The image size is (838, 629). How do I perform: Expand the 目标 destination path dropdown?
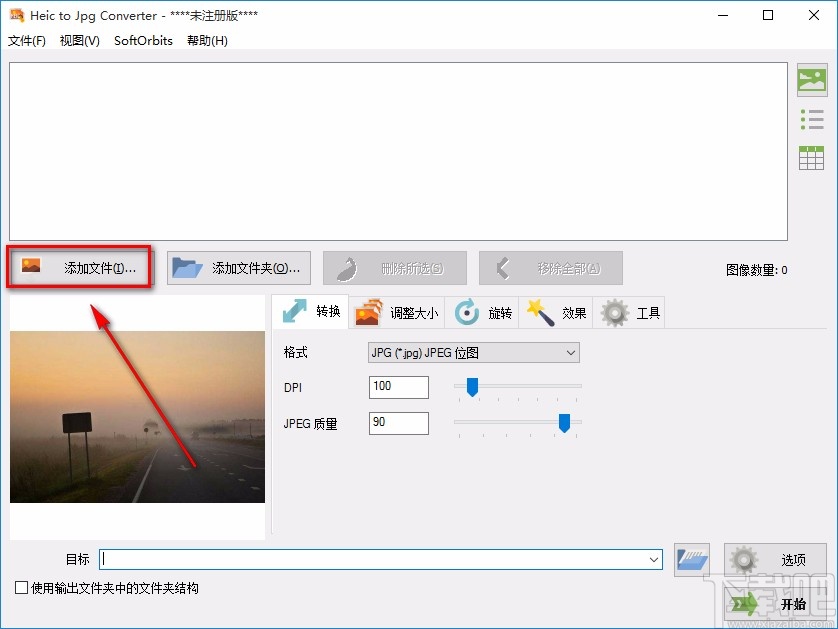(x=654, y=560)
